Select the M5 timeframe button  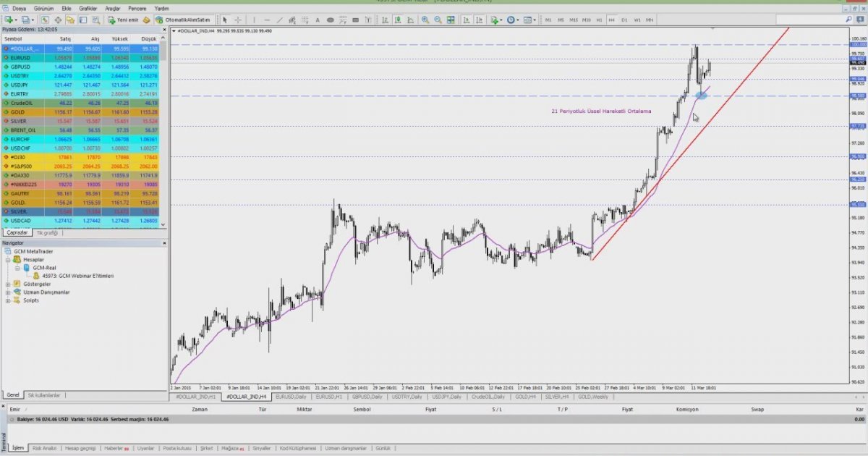pos(561,20)
